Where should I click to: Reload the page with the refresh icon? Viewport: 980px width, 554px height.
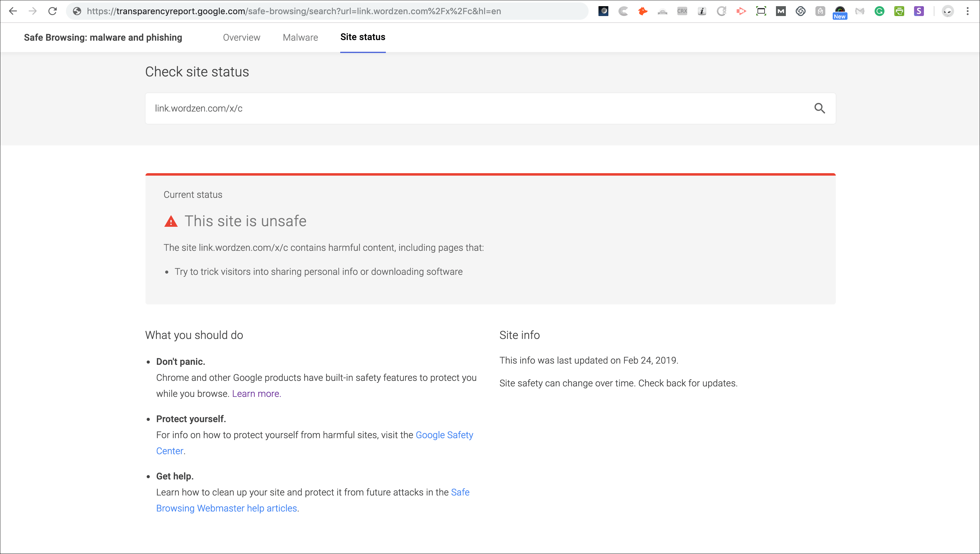52,11
